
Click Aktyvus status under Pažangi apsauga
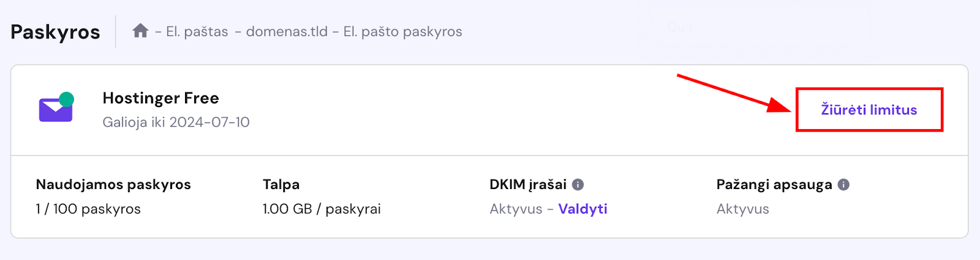[742, 209]
